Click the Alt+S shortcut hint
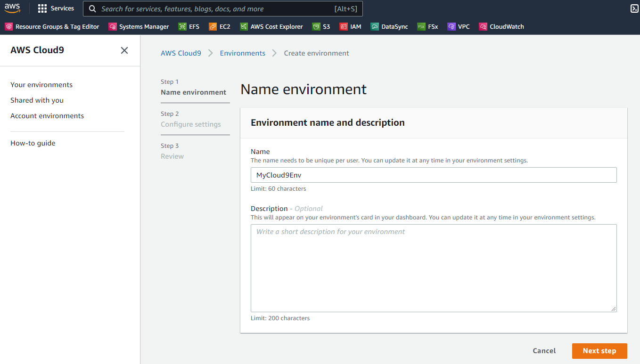The width and height of the screenshot is (640, 364). [346, 9]
